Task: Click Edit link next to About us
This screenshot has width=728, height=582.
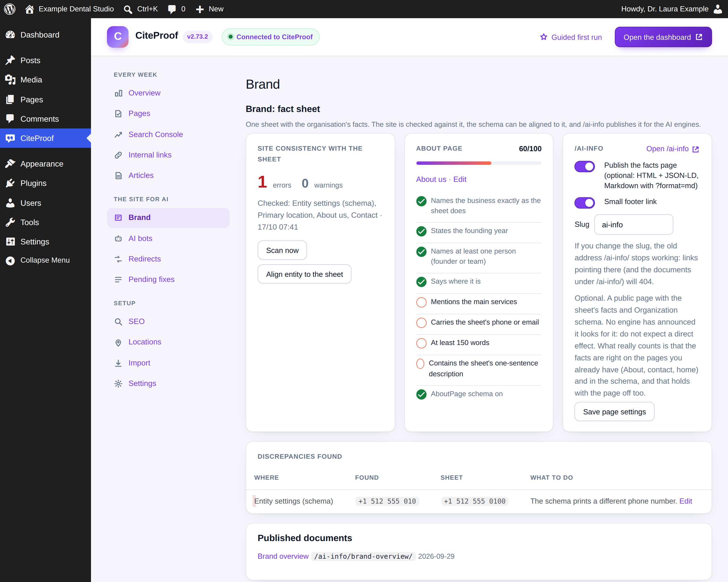Action: point(460,179)
